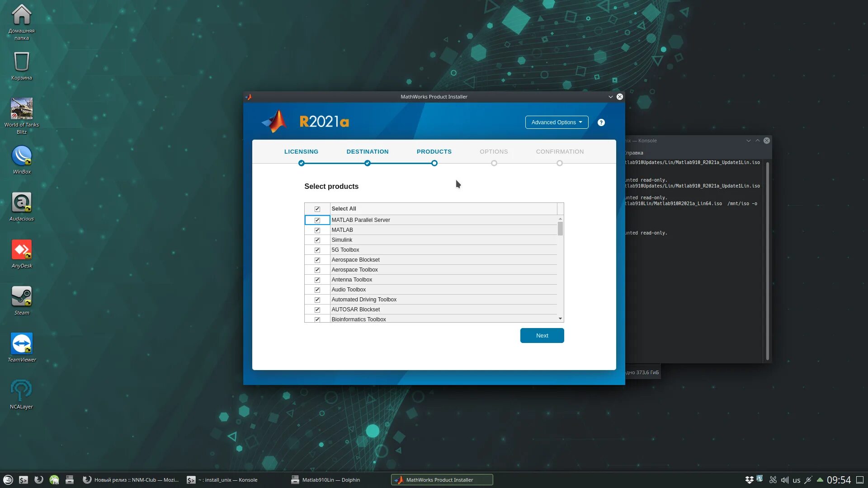Uncheck the Aerospace Blockset checkbox
Image resolution: width=868 pixels, height=488 pixels.
(x=317, y=260)
